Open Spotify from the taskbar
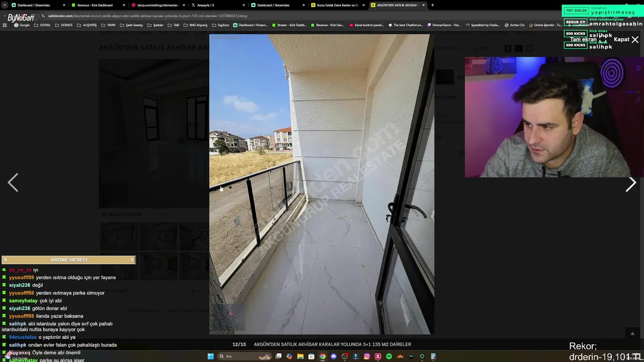Viewport: 644px width, 362px height. 389,356
